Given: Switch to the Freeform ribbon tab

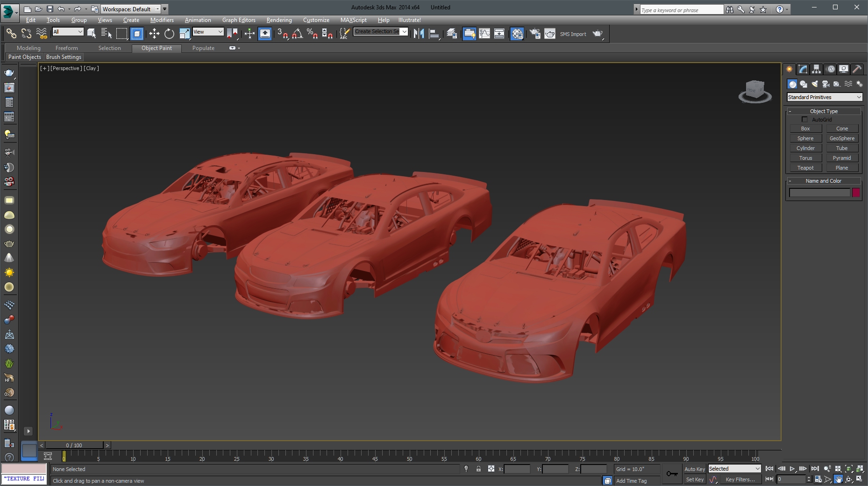Looking at the screenshot, I should coord(66,48).
